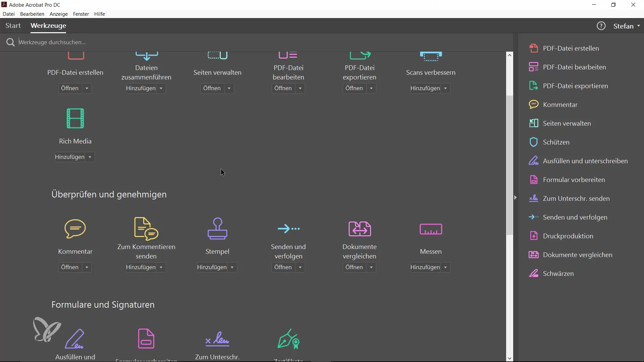Expand dropdown arrow for Scans verbessern Hinzufügen
The height and width of the screenshot is (362, 644).
coord(445,88)
